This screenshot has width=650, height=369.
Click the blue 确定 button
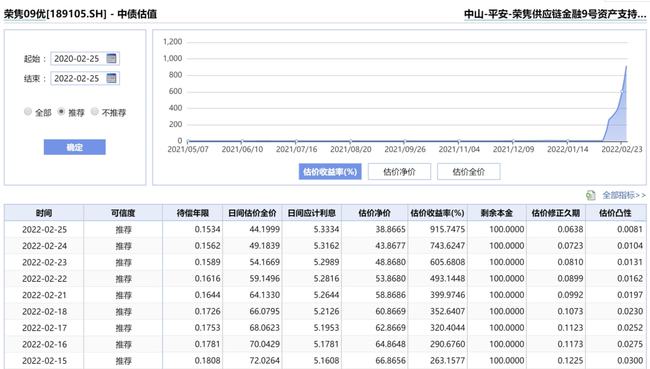pos(75,147)
